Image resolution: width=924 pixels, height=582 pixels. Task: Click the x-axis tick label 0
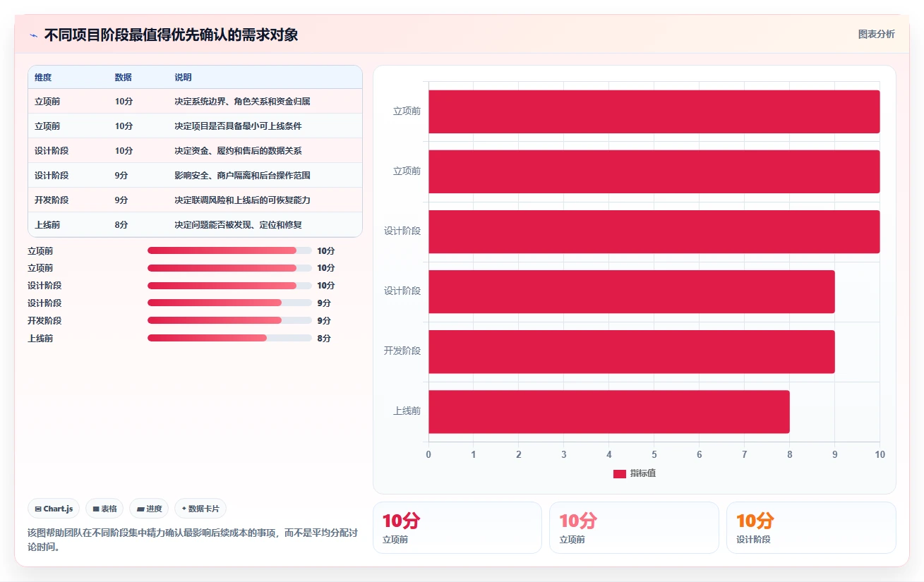[428, 454]
